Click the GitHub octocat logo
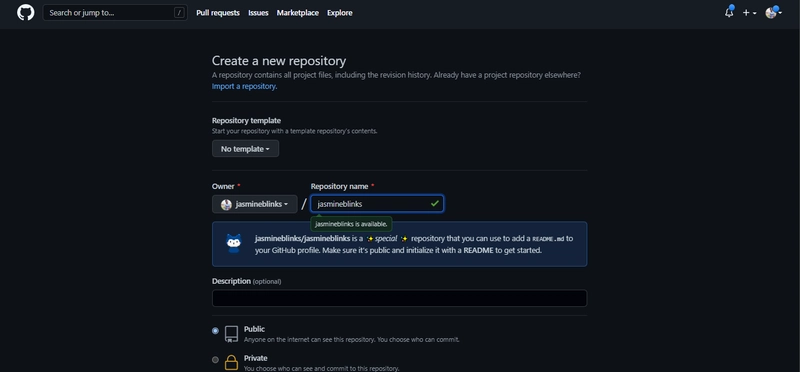This screenshot has width=800, height=372. [x=26, y=13]
